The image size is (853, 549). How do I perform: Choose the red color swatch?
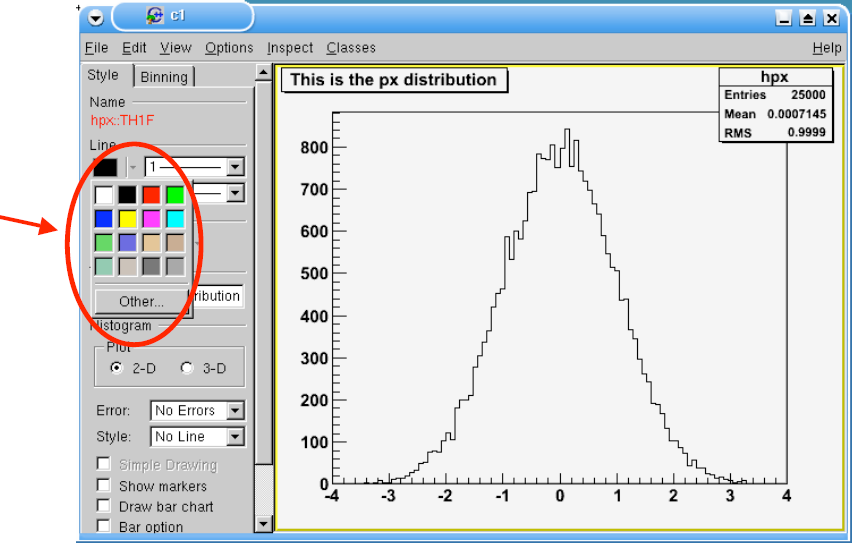pyautogui.click(x=151, y=195)
